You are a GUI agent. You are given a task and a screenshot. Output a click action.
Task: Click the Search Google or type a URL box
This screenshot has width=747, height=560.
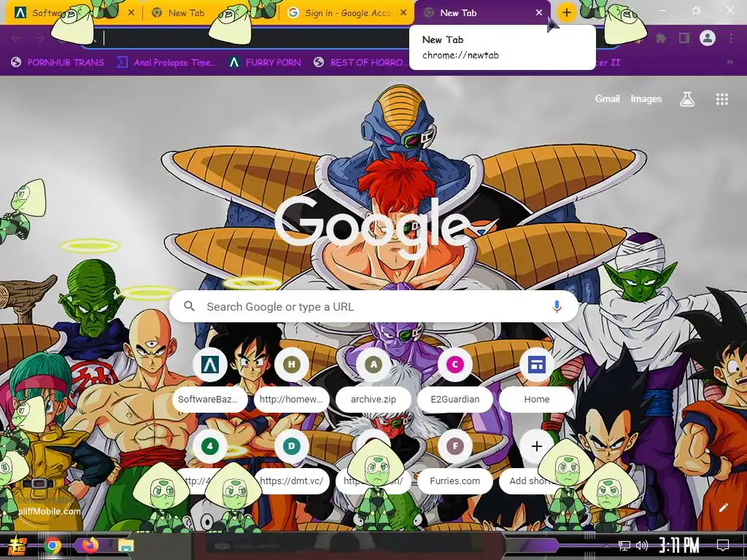point(374,307)
